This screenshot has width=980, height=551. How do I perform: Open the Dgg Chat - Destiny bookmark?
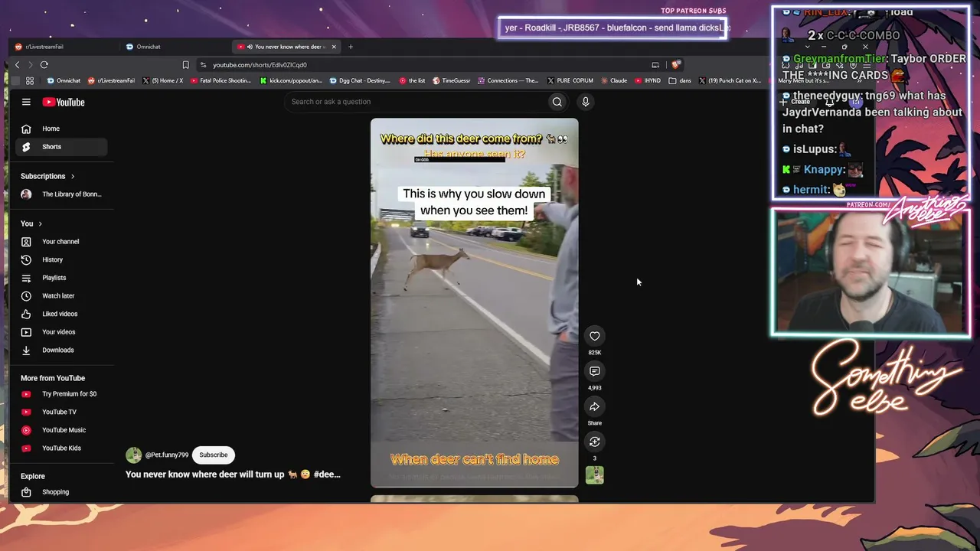pos(360,80)
